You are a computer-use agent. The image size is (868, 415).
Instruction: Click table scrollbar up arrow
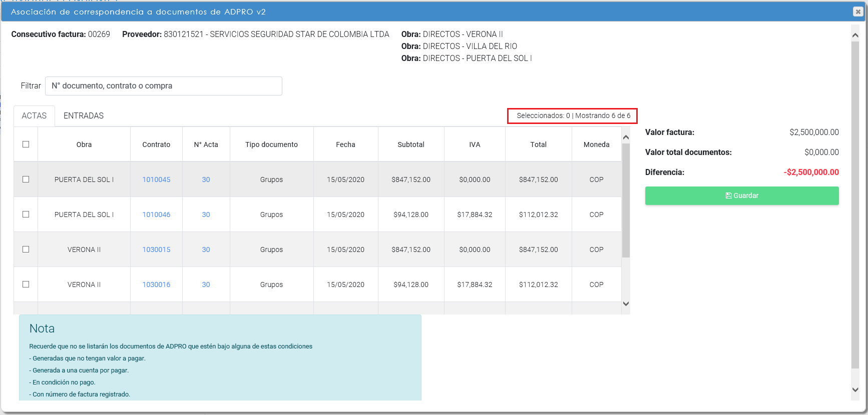626,137
